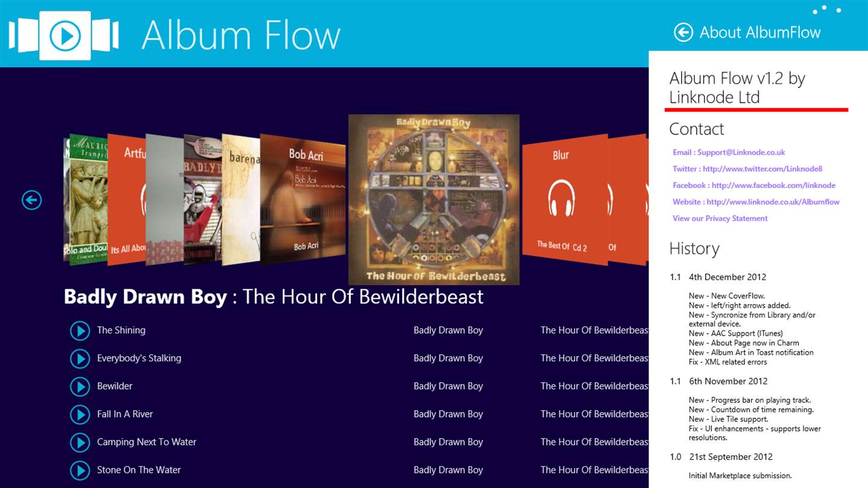868x488 pixels.
Task: Play the track The Shining
Action: (x=80, y=331)
